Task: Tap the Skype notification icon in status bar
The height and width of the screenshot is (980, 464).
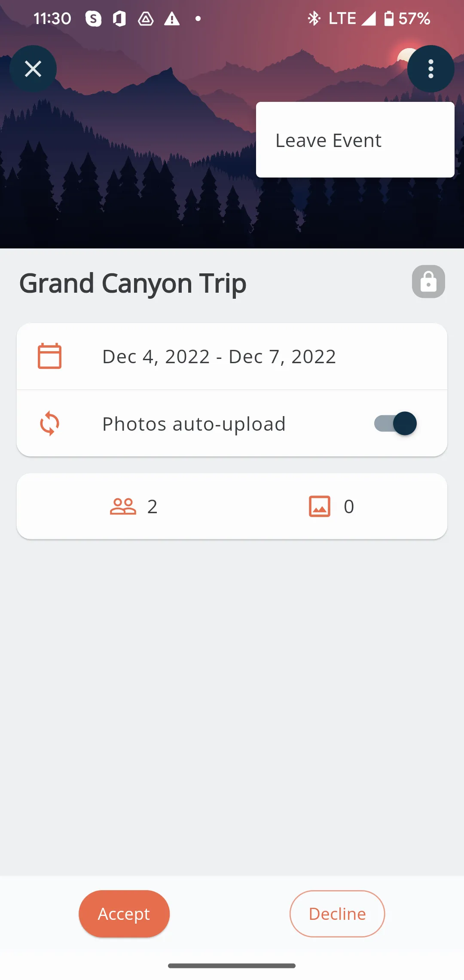Action: 93,18
